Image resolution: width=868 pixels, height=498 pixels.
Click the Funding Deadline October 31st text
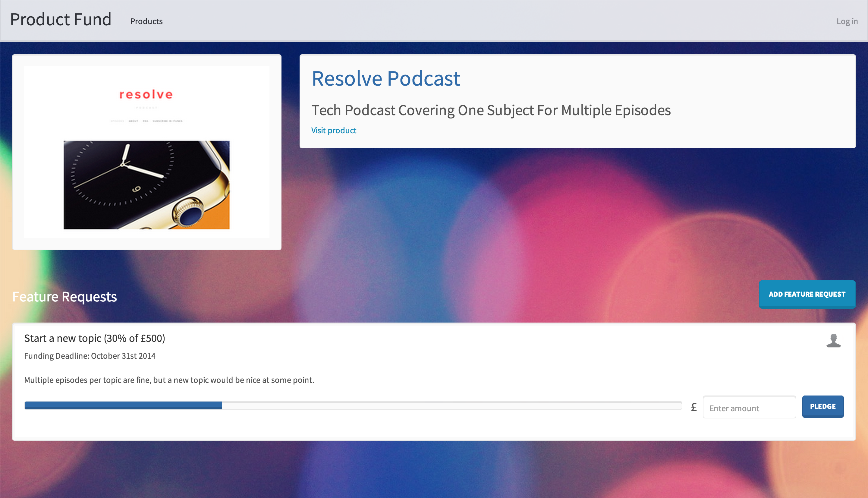click(90, 356)
